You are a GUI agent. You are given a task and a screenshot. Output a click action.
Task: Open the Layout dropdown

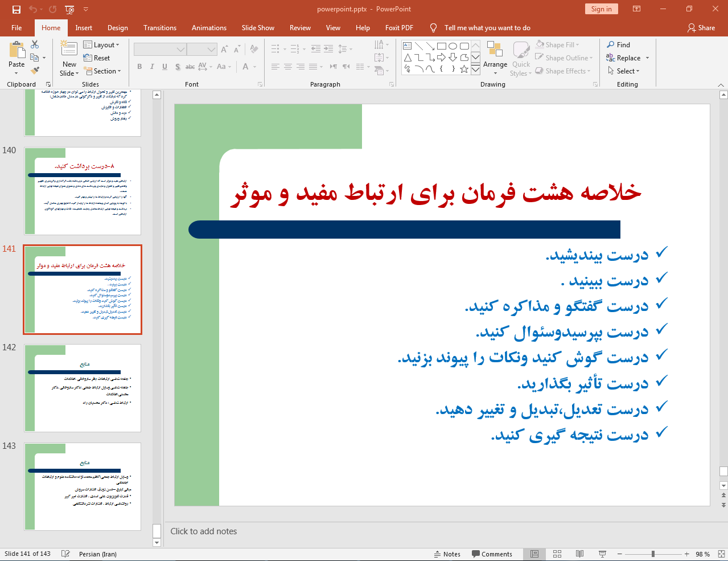pos(101,45)
